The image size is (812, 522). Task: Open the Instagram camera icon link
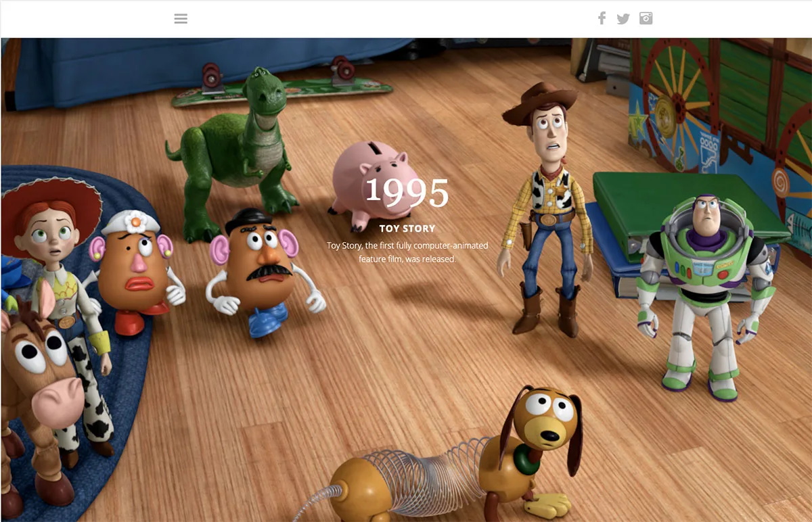pos(646,18)
